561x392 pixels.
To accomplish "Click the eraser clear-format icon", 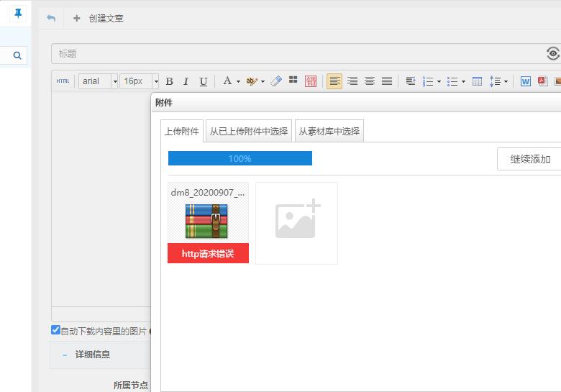I will [276, 81].
